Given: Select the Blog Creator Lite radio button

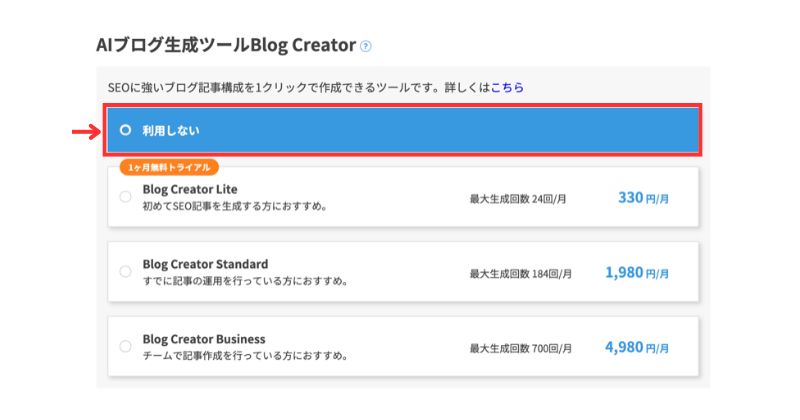Looking at the screenshot, I should (125, 196).
